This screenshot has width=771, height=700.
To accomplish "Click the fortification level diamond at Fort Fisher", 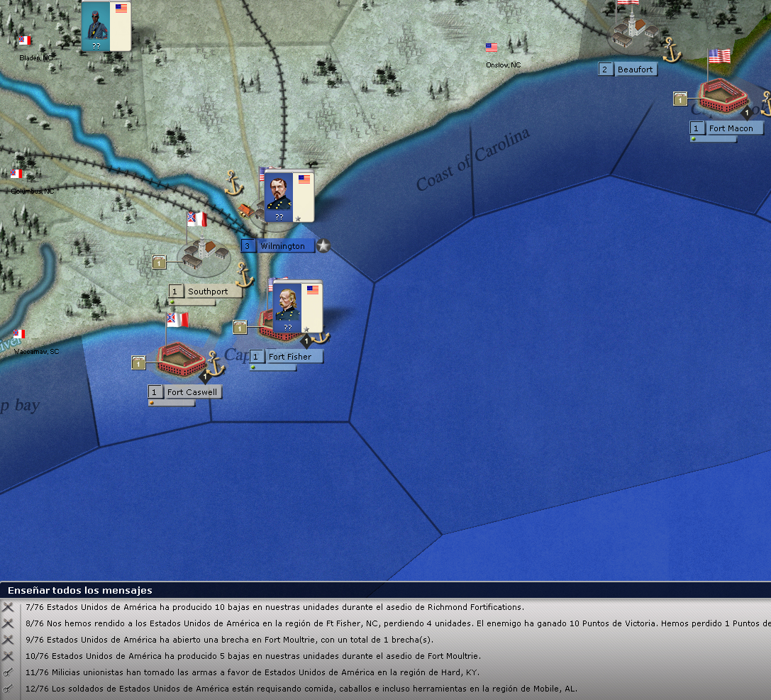I will pos(306,340).
